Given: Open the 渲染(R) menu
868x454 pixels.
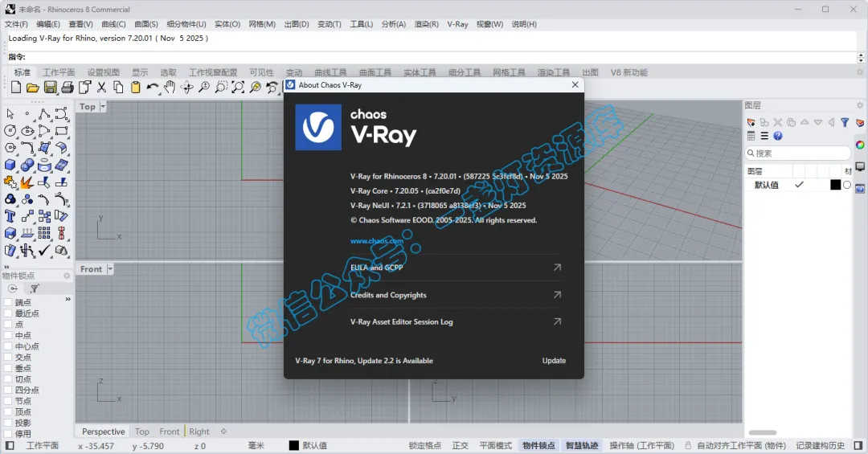Looking at the screenshot, I should [426, 24].
